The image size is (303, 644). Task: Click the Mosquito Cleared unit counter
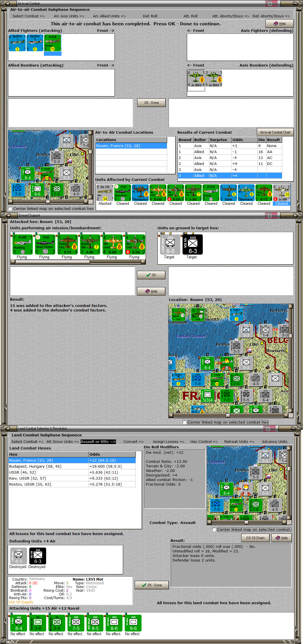pos(140,193)
